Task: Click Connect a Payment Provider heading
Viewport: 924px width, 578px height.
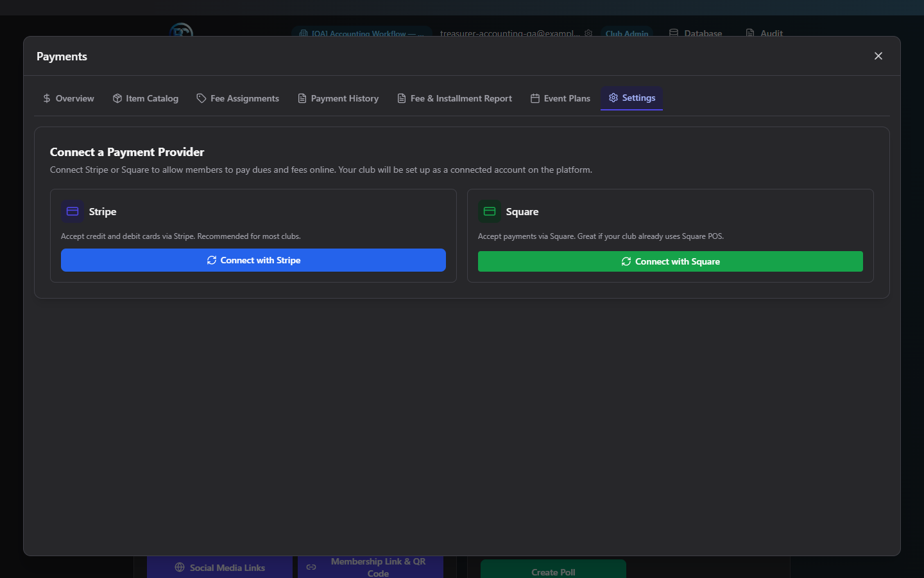Action: (x=127, y=152)
